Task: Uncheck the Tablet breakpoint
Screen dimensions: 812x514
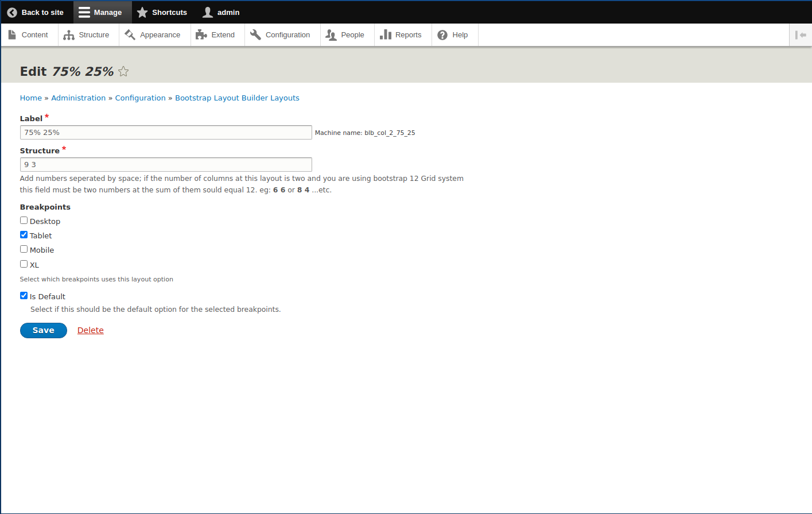Action: (x=24, y=234)
